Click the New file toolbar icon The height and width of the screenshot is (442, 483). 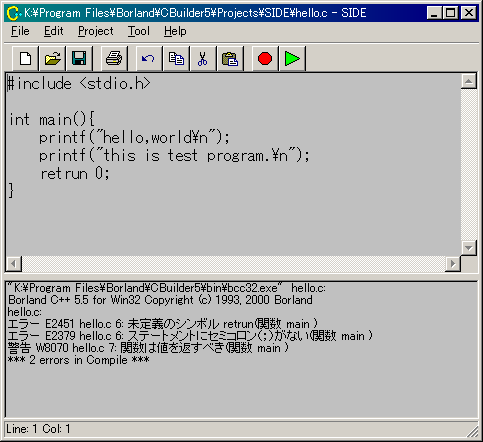pyautogui.click(x=25, y=59)
